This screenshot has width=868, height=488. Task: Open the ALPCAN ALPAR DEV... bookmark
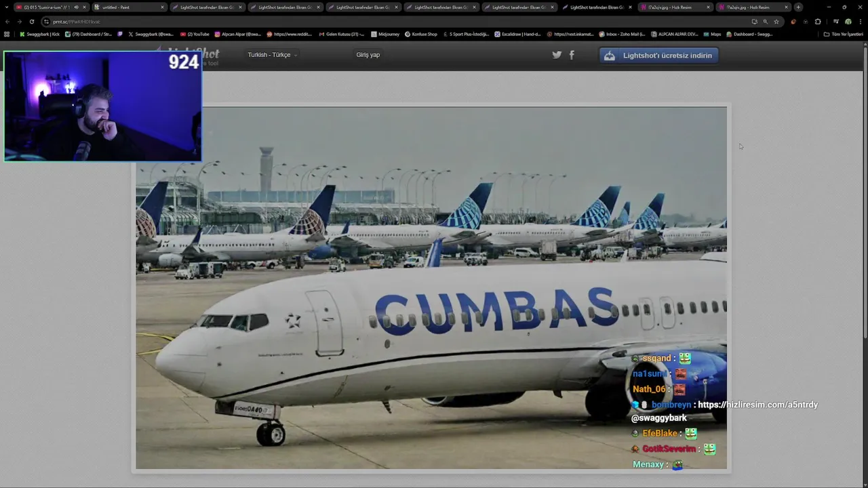(674, 34)
